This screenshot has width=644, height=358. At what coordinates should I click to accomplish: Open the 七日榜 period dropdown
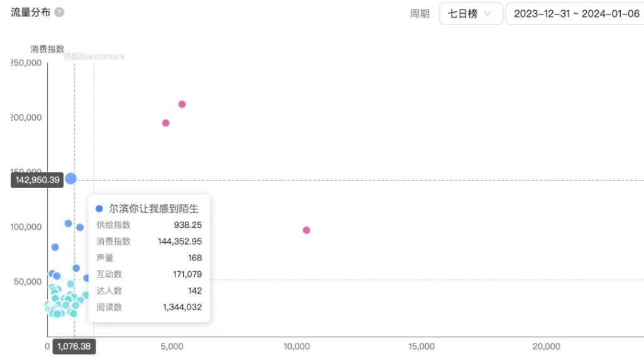pos(470,14)
